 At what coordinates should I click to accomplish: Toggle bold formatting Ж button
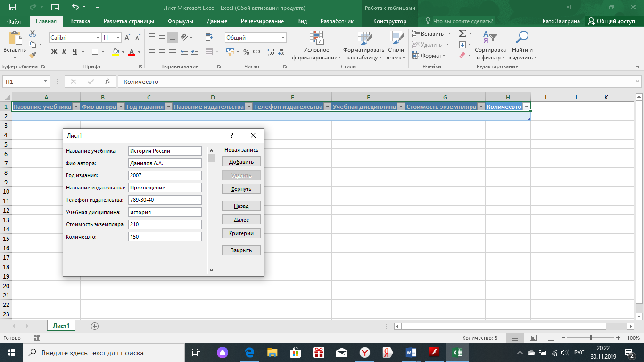click(x=54, y=52)
